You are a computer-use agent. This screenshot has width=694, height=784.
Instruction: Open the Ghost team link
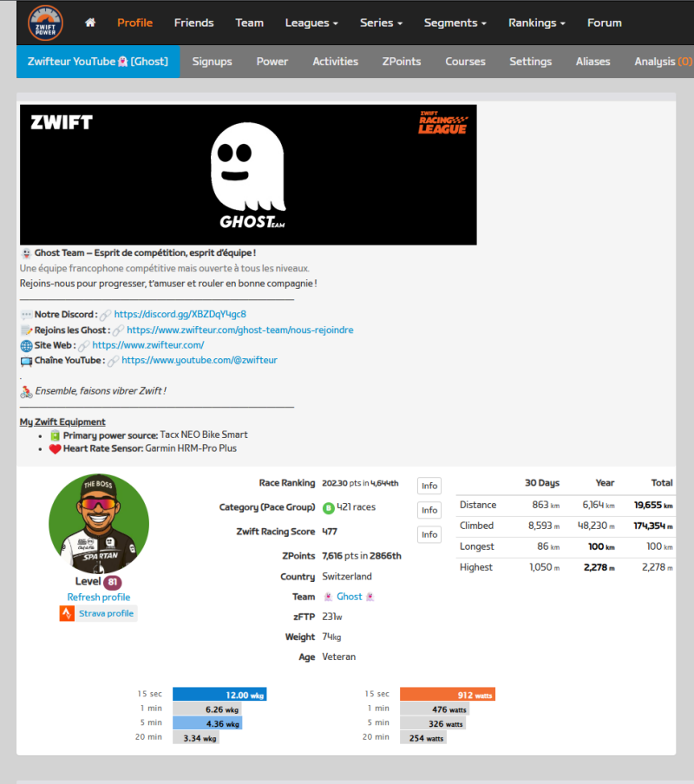(x=350, y=597)
